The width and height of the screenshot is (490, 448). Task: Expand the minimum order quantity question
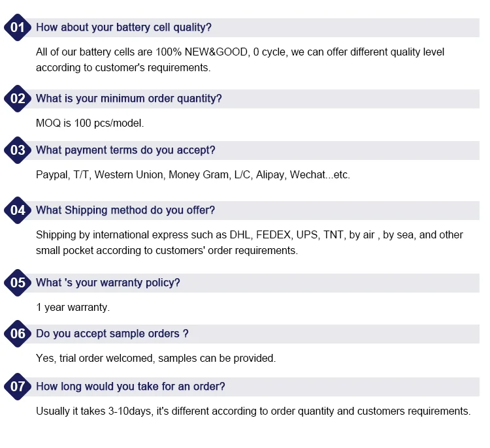(129, 99)
